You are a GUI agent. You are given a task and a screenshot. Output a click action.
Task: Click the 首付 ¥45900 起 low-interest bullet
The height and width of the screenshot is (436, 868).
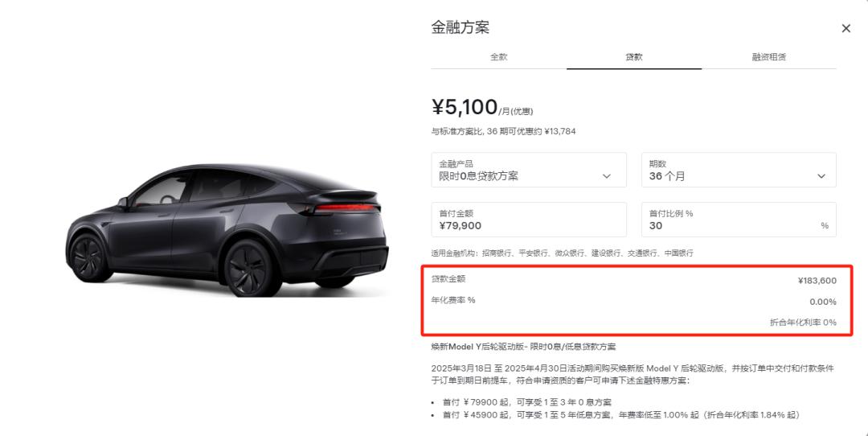(620, 415)
